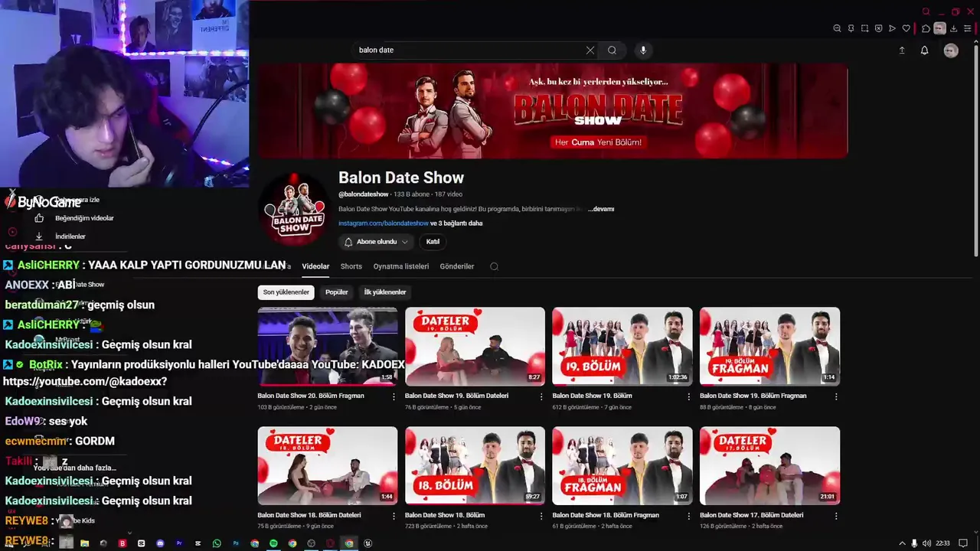This screenshot has width=980, height=551.
Task: Open YouTube notifications bell
Action: click(x=924, y=51)
